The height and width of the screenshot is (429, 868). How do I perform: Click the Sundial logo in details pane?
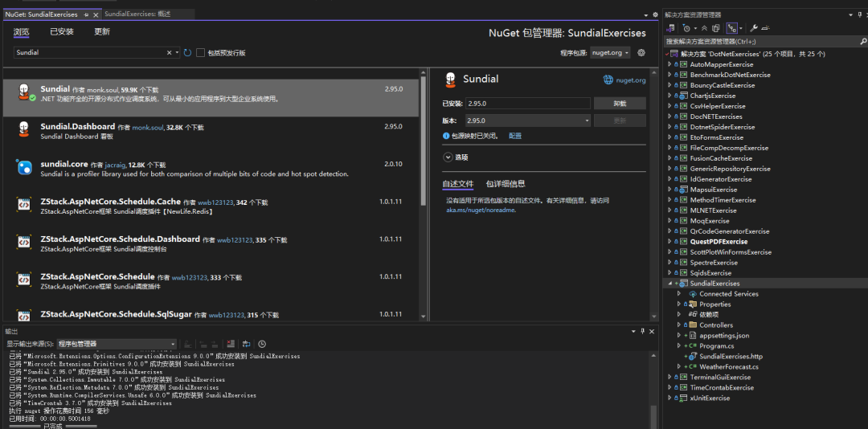click(x=450, y=80)
